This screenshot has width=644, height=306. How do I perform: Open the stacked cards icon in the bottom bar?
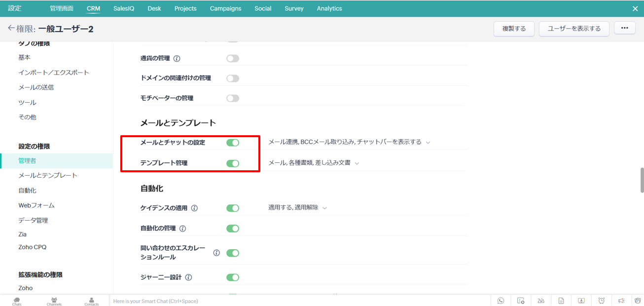(x=638, y=301)
